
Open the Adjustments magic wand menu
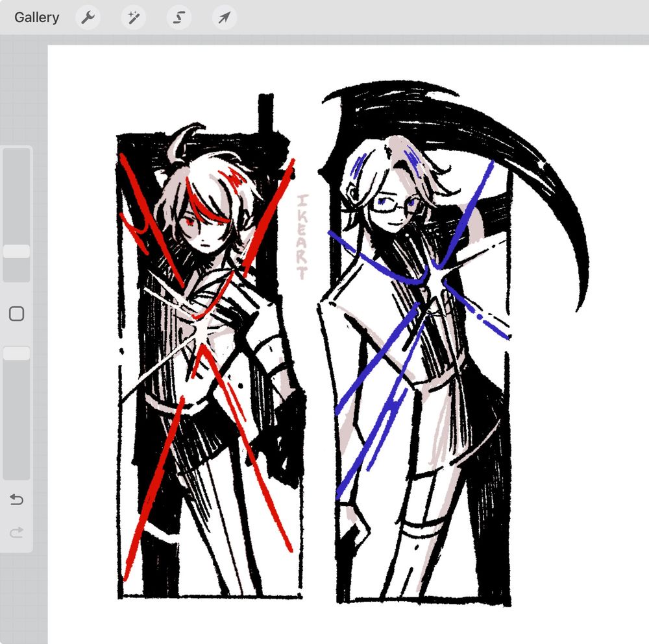tap(133, 18)
